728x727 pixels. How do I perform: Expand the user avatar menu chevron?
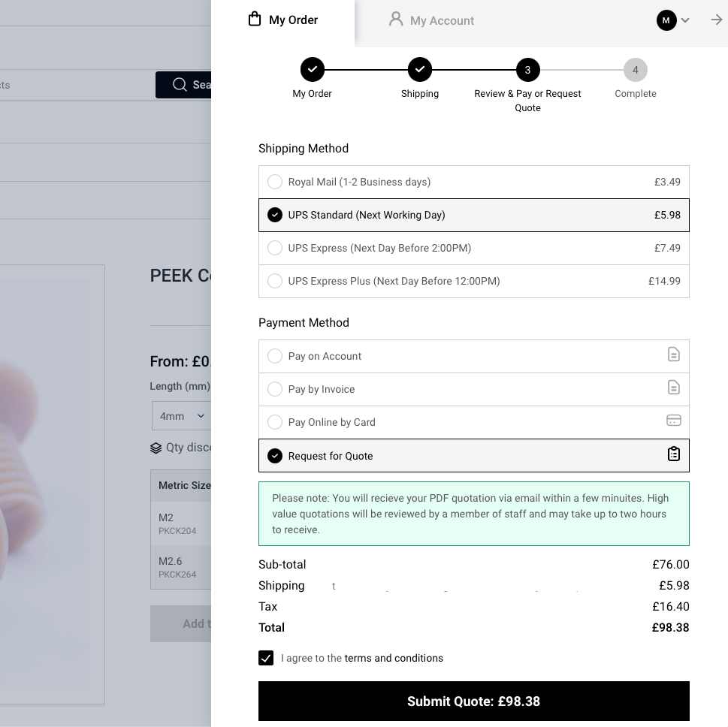coord(685,20)
